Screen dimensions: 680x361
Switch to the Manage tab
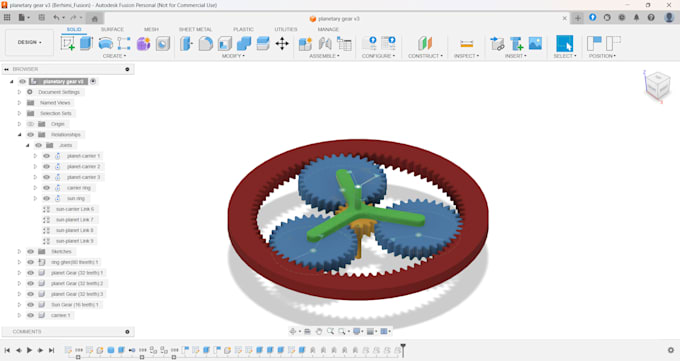tap(328, 29)
